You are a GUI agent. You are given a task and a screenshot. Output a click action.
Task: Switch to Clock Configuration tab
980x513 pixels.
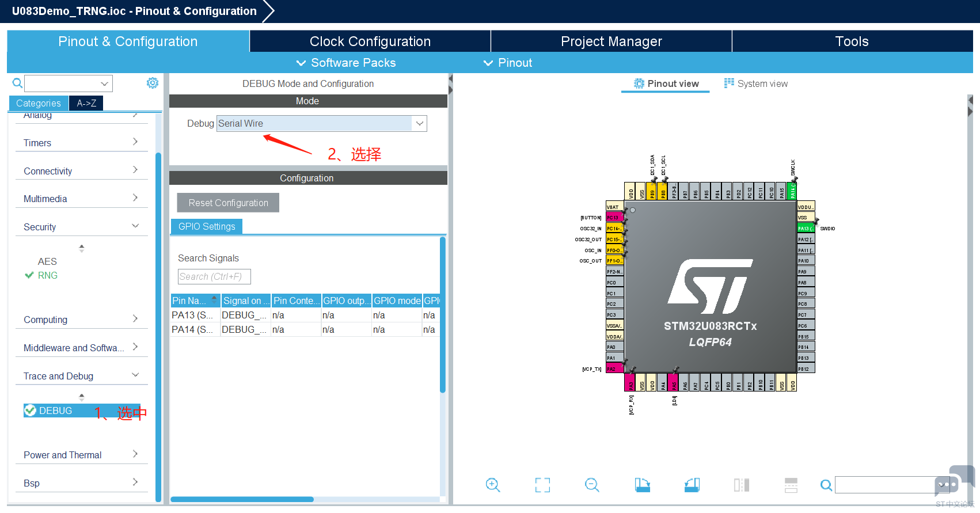click(x=370, y=41)
